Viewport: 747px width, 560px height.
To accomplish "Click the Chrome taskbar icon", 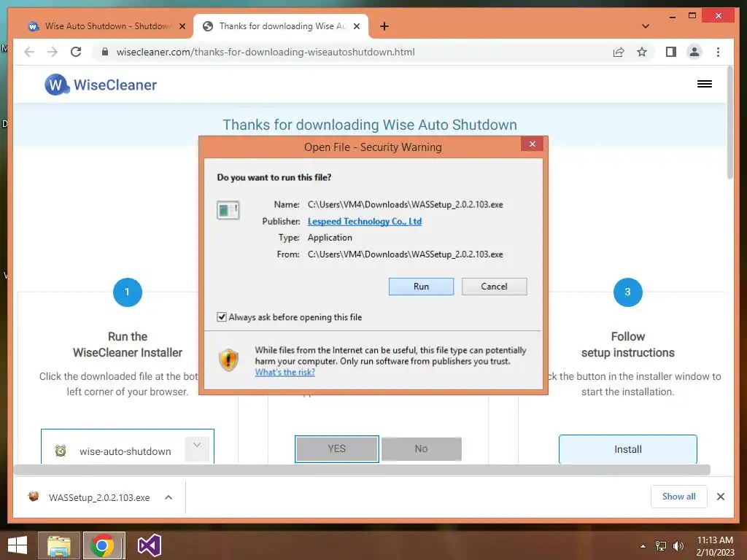I will 104,545.
